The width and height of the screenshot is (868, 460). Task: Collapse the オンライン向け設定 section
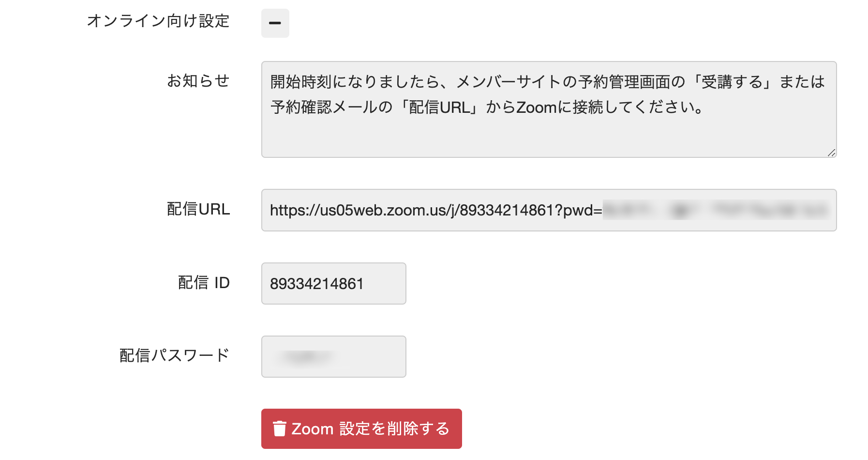tap(275, 23)
